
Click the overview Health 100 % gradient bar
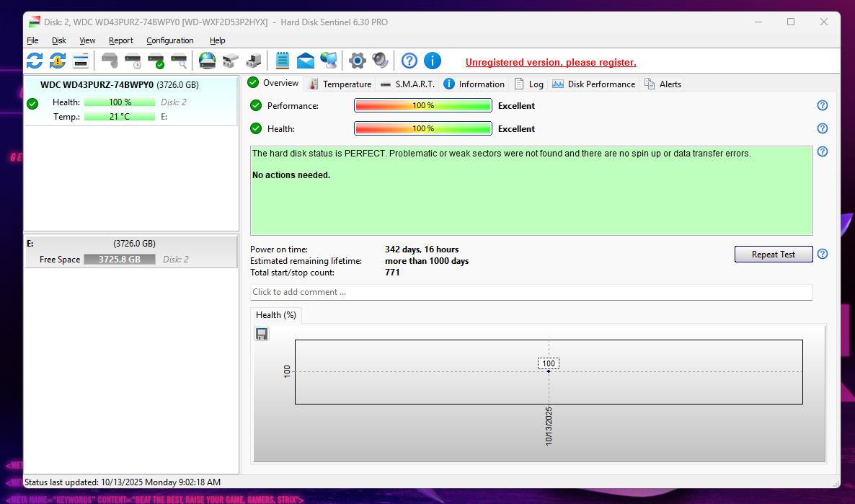[x=423, y=128]
